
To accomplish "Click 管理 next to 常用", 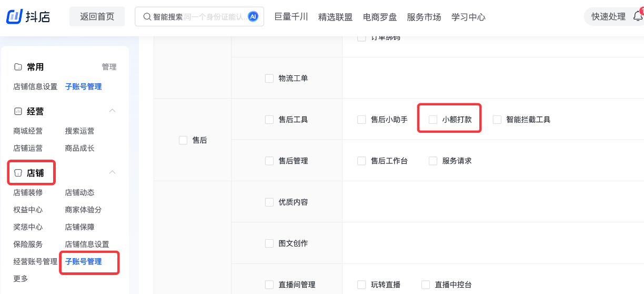I will pos(109,67).
